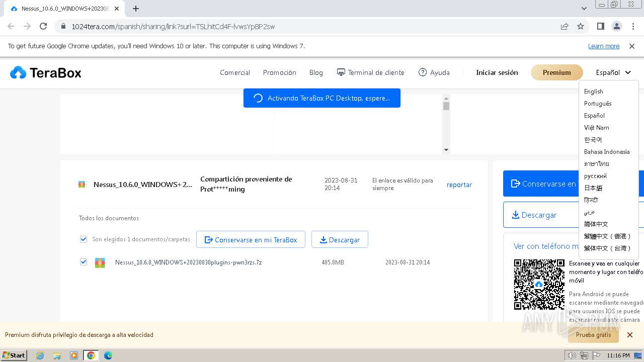Select Português language

point(598,104)
